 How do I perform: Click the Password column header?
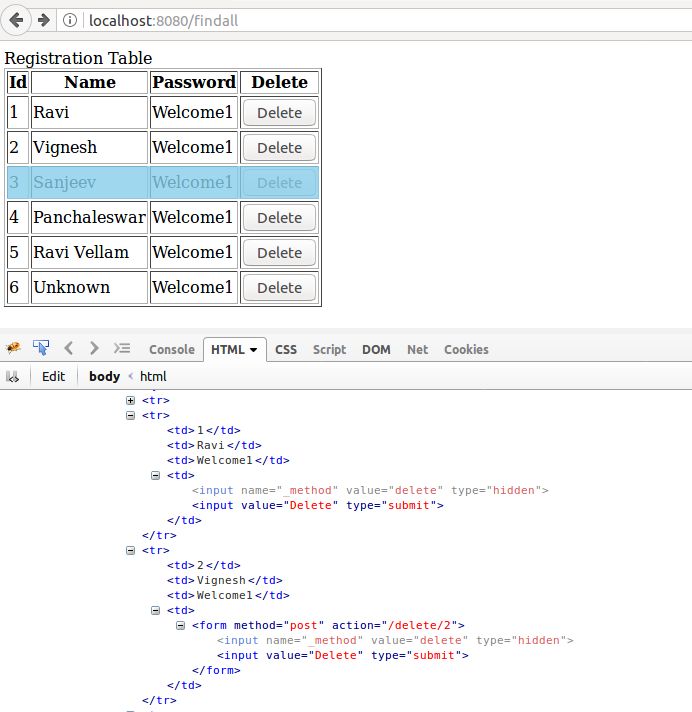(194, 82)
